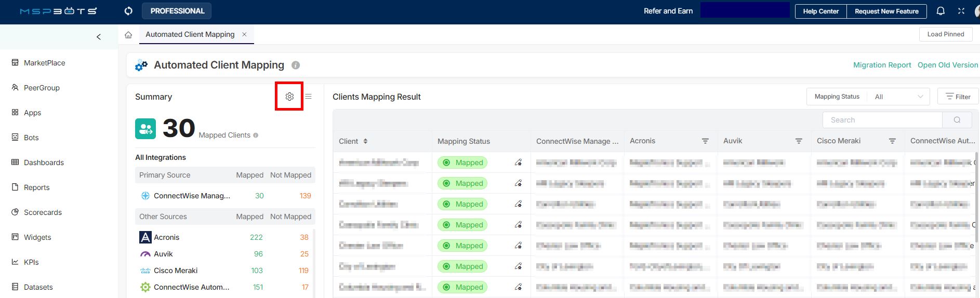
Task: Click the Mapping Status column header
Action: click(x=463, y=141)
